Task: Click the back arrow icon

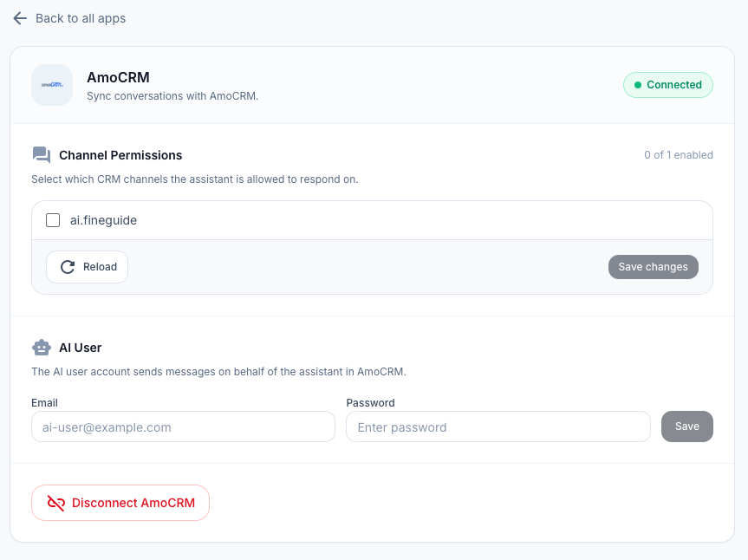Action: [20, 18]
